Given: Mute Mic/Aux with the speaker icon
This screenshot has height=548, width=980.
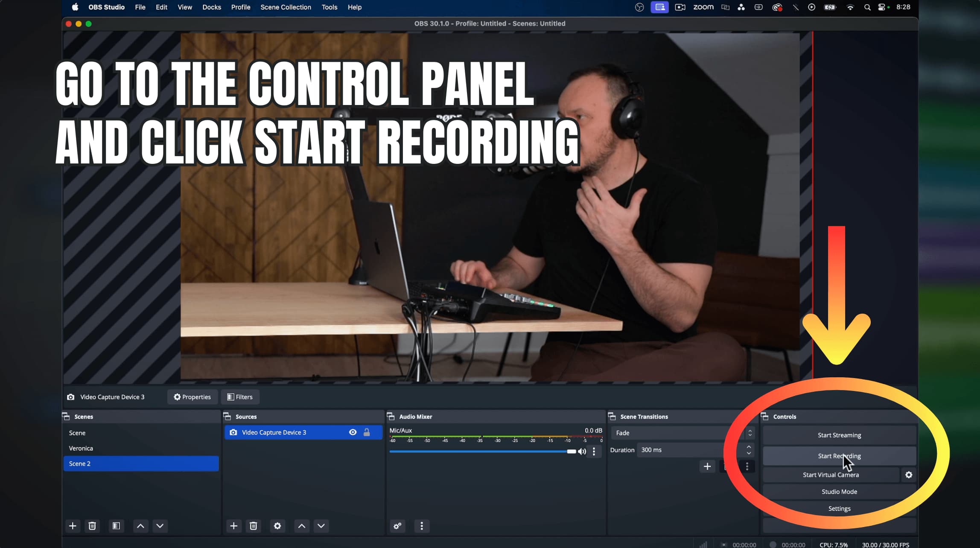Looking at the screenshot, I should (x=582, y=452).
